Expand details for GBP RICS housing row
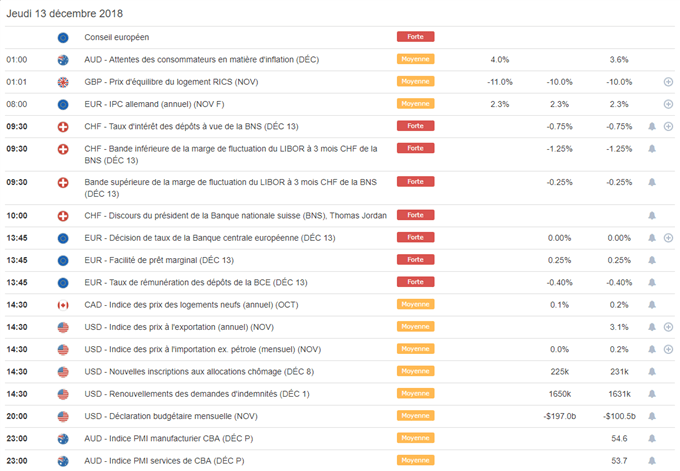This screenshot has height=471, width=680. pos(668,82)
